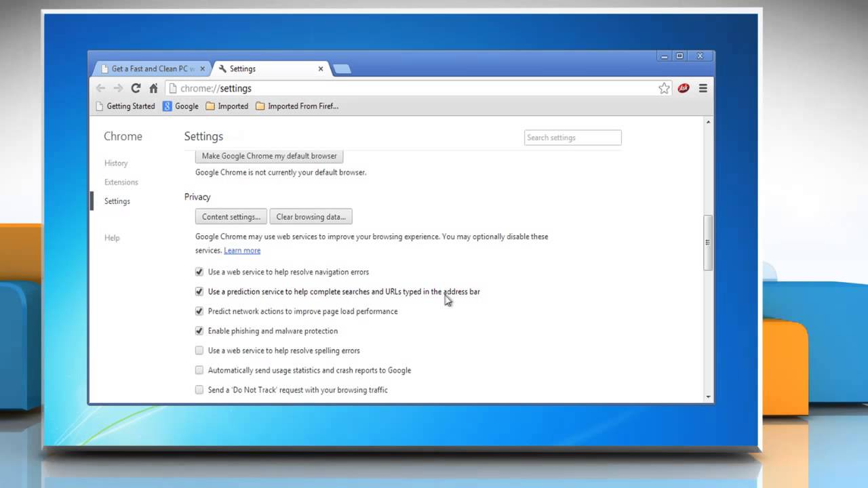The image size is (868, 488).
Task: Click the scrollbar down arrow
Action: point(708,396)
